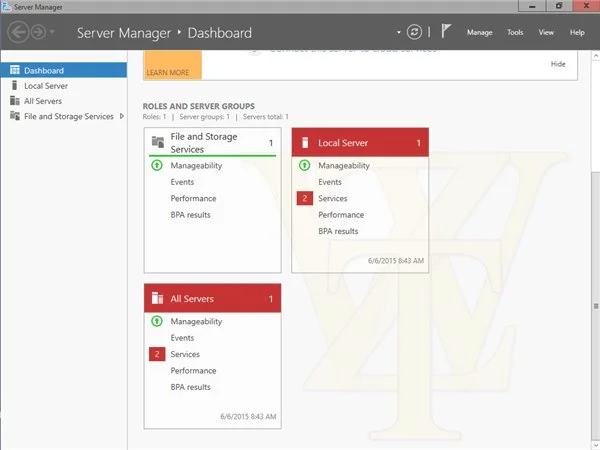
Task: Click Local Server tile header icon
Action: (x=305, y=142)
